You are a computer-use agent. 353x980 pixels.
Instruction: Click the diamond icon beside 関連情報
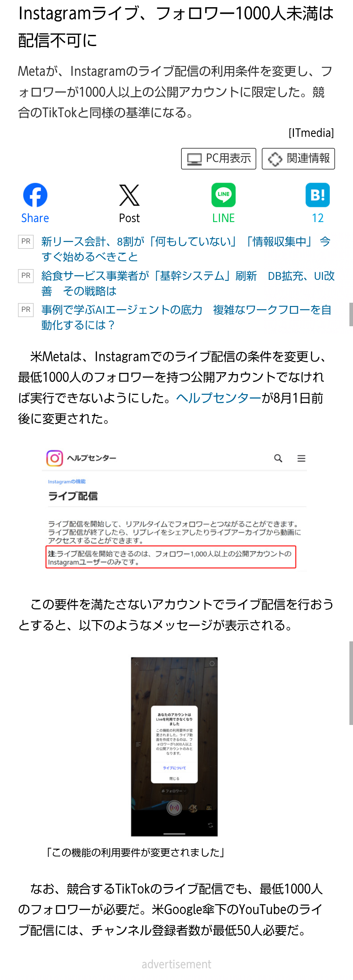click(275, 159)
